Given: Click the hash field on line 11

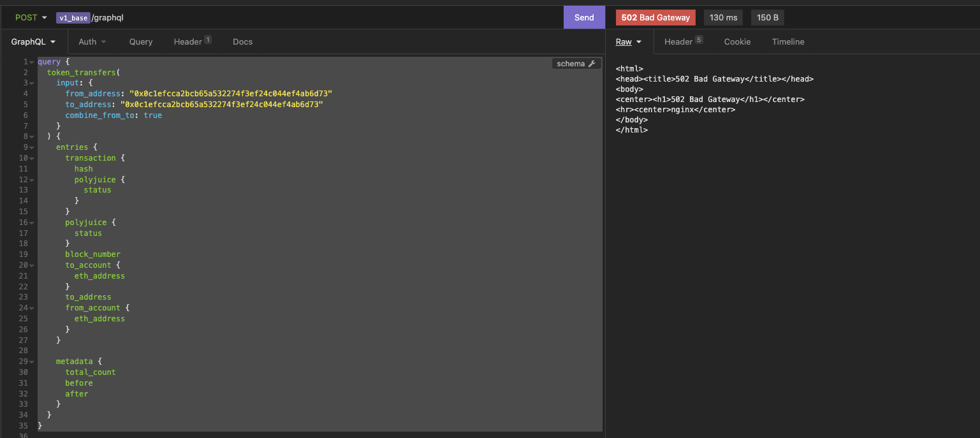Looking at the screenshot, I should pos(84,169).
